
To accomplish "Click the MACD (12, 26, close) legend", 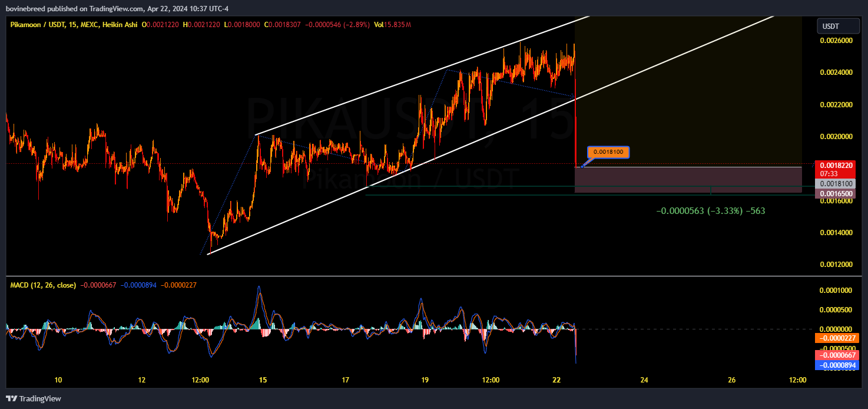I will tap(43, 285).
